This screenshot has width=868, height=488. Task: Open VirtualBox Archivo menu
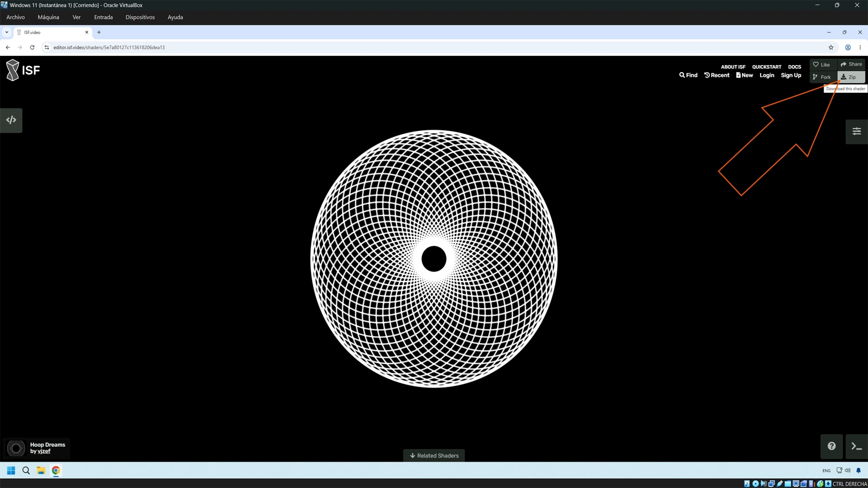click(x=15, y=17)
